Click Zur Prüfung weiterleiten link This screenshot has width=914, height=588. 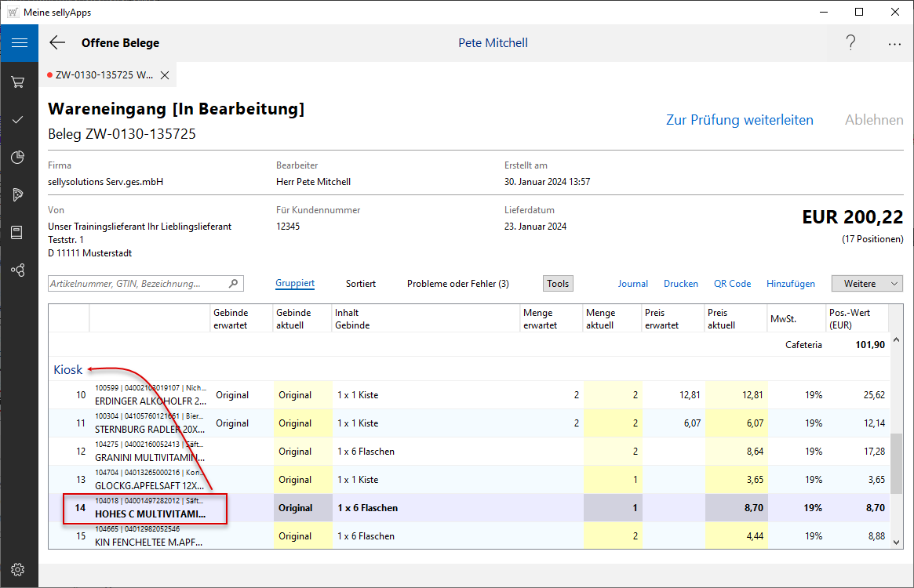click(739, 120)
